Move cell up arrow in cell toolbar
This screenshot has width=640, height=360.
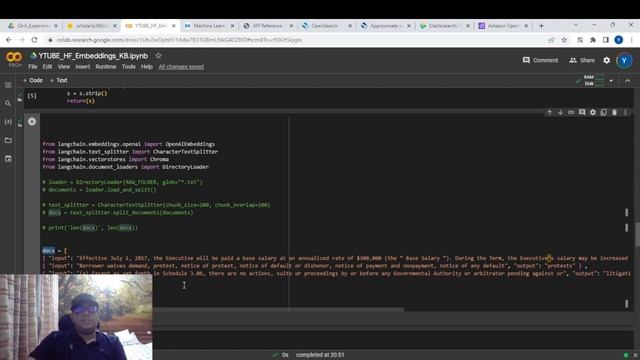click(549, 112)
